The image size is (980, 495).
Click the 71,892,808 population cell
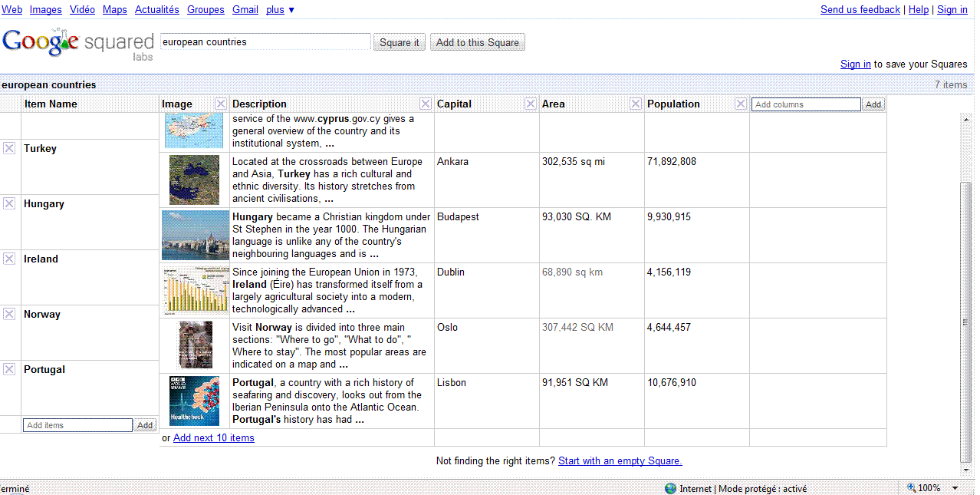pyautogui.click(x=697, y=180)
